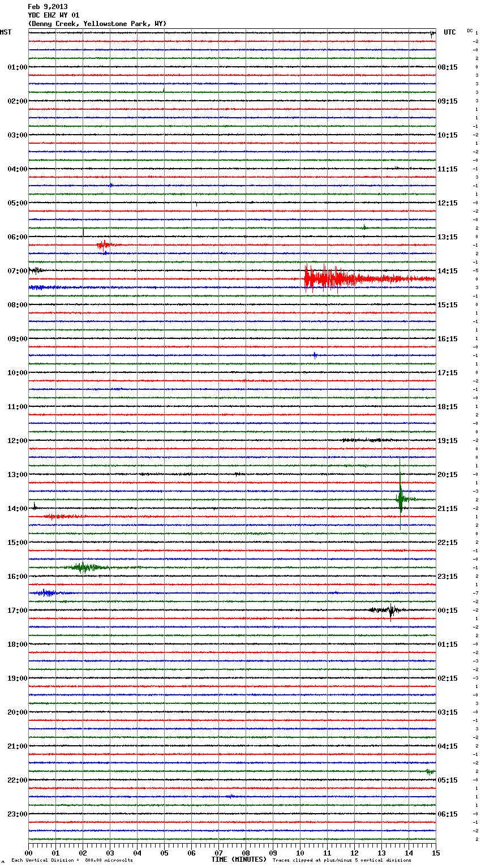The width and height of the screenshot is (481, 868).
Task: Click the '00:15' UTC time label
Action: (448, 611)
